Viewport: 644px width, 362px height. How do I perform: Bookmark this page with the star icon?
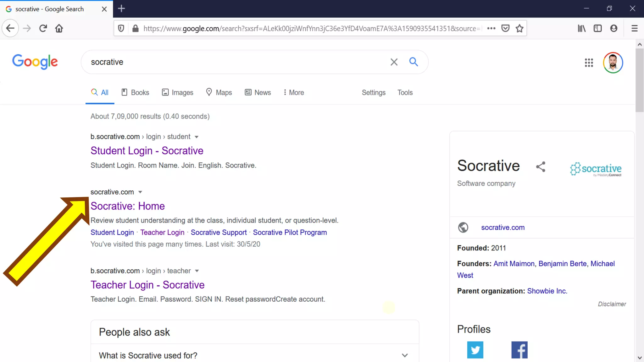click(519, 29)
